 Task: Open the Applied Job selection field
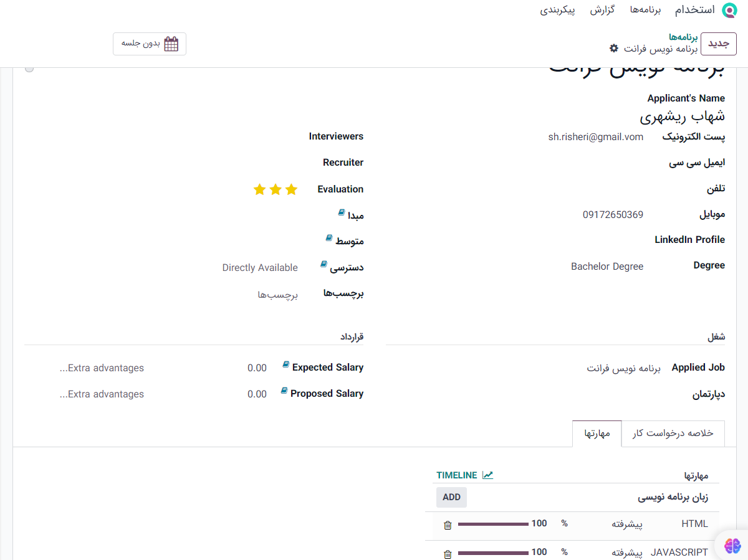point(623,368)
